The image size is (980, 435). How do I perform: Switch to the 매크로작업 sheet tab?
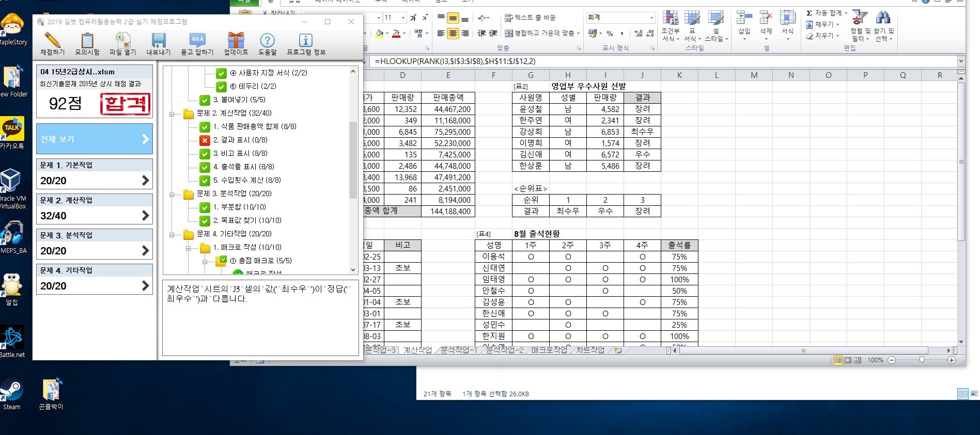click(x=549, y=350)
